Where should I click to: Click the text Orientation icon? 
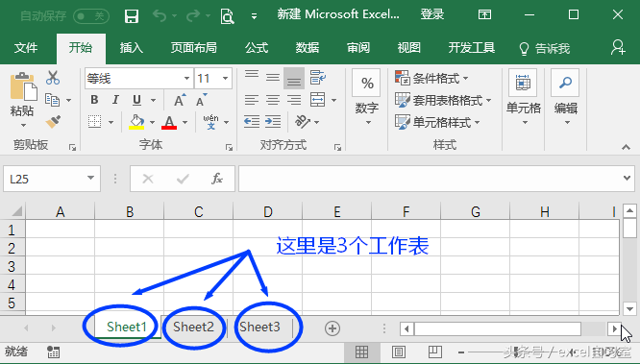point(303,122)
